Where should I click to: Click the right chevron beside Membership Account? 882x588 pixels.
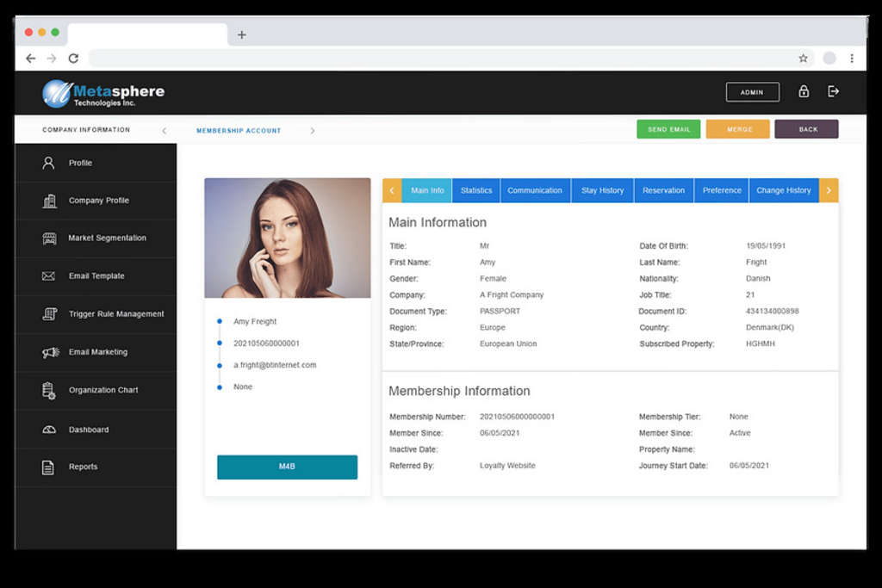tap(313, 129)
